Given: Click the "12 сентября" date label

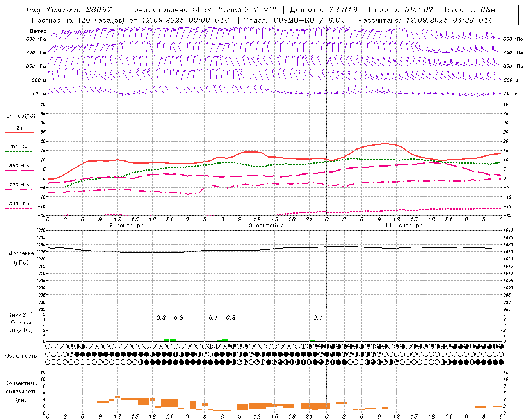Looking at the screenshot, I should (x=125, y=226).
